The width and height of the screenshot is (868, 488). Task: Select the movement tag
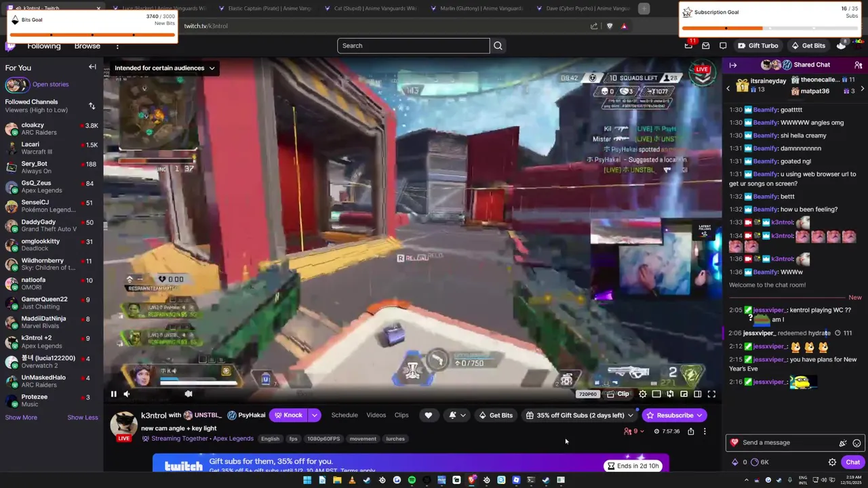coord(363,439)
